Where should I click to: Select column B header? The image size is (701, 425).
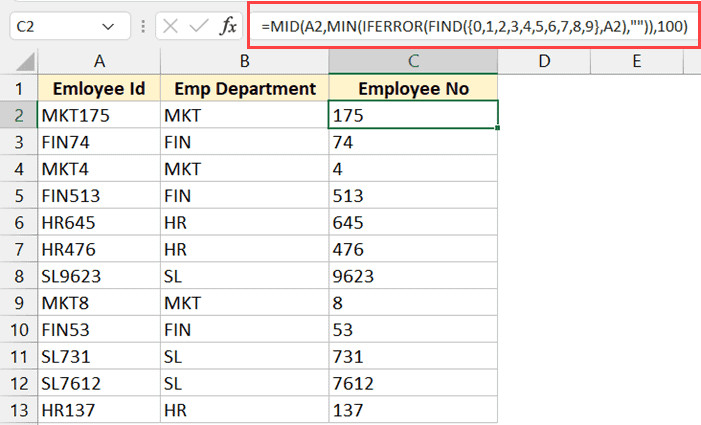(x=243, y=62)
